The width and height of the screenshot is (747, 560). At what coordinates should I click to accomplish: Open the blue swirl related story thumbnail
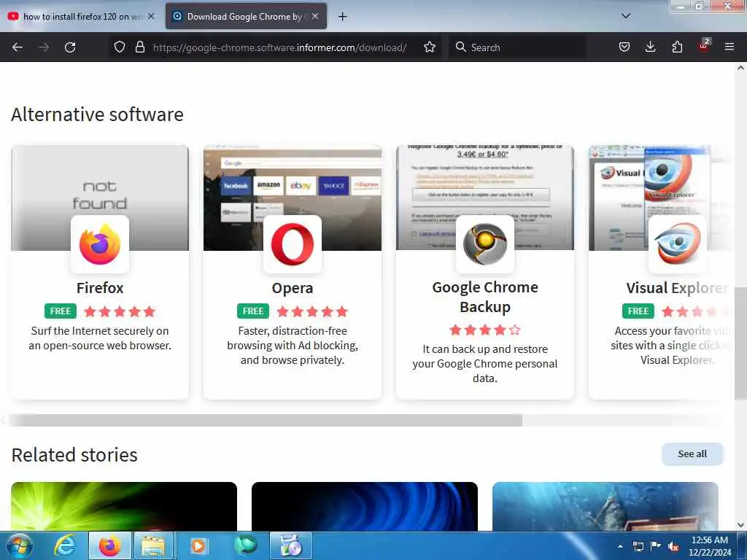(365, 506)
